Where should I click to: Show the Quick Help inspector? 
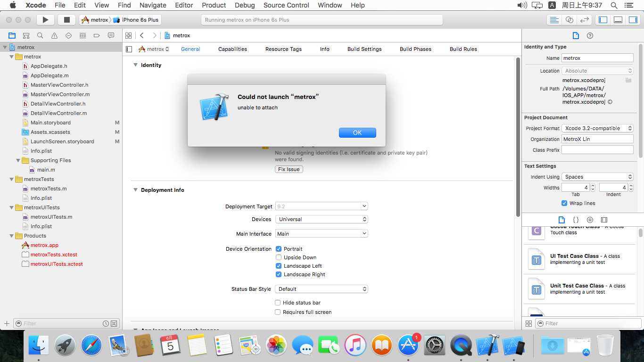pyautogui.click(x=590, y=35)
